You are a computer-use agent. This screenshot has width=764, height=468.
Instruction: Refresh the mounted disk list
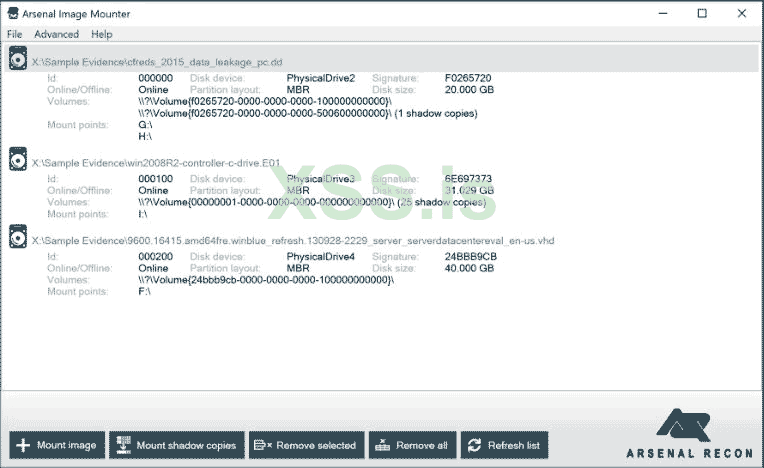504,445
